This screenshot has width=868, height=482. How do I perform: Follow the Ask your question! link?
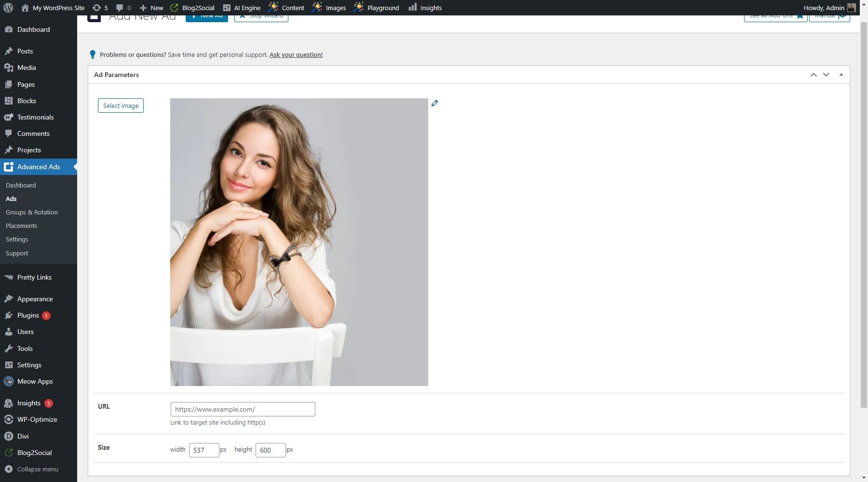point(296,54)
